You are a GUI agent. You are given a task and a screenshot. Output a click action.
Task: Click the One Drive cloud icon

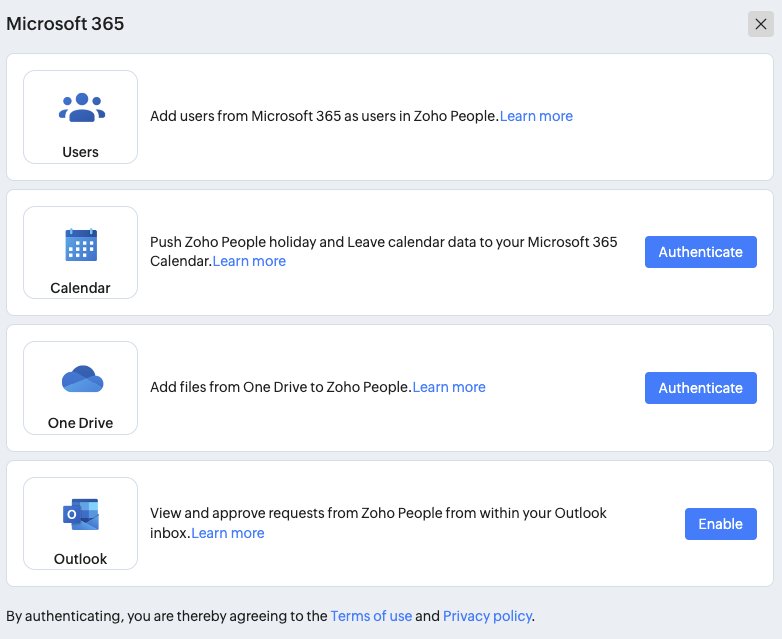pos(81,380)
